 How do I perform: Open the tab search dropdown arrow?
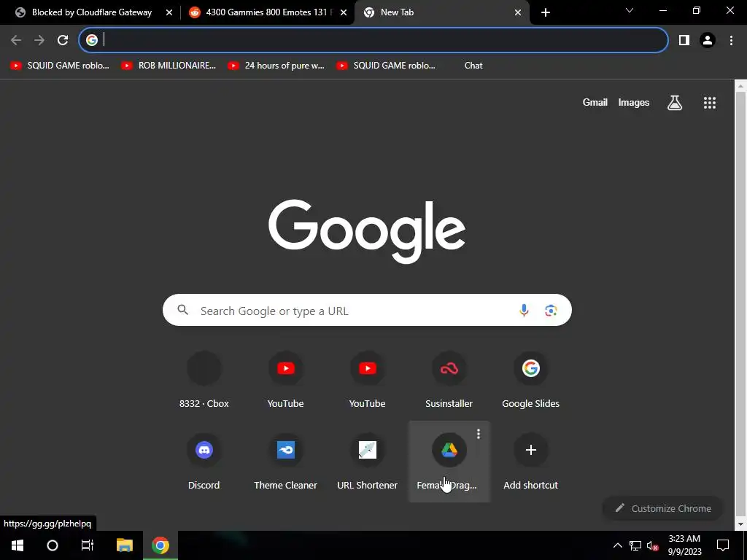click(x=630, y=10)
